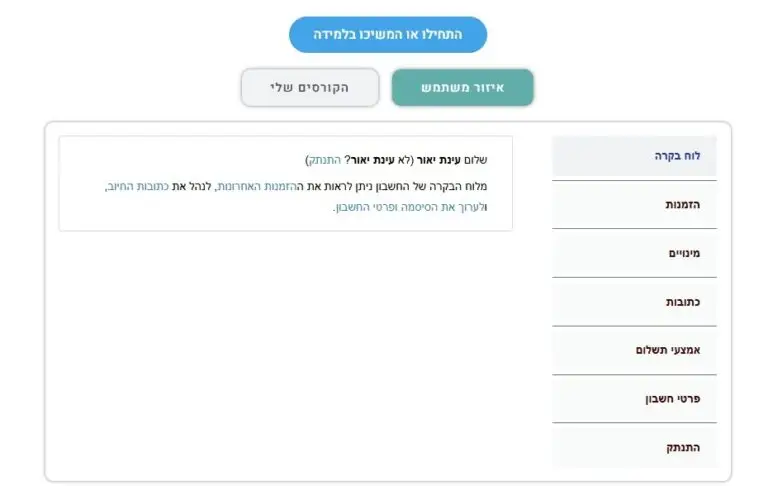Select "פרטי חשבון" in the sidebar
The image size is (768, 486).
(633, 399)
